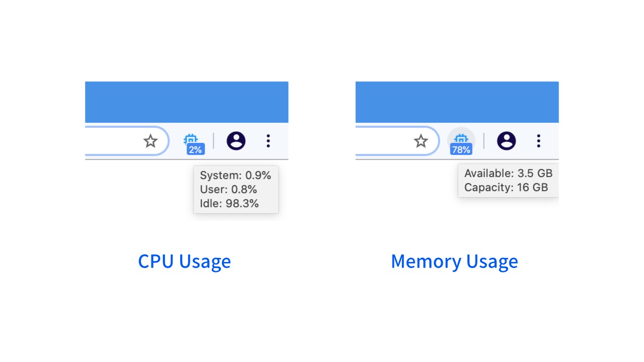Viewport: 644px width, 362px height.
Task: Select the "User: 0.8%" tooltip line
Action: point(228,190)
